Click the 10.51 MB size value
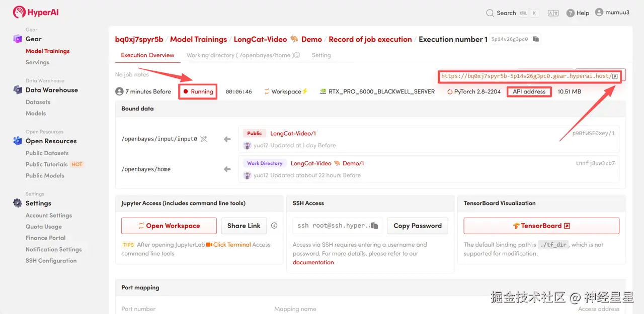Image resolution: width=644 pixels, height=314 pixels. click(570, 91)
